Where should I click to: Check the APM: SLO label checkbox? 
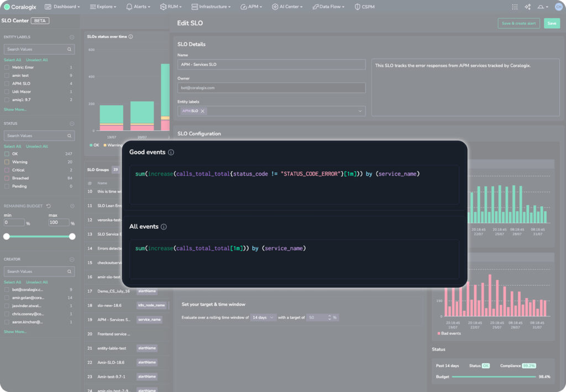[x=7, y=84]
